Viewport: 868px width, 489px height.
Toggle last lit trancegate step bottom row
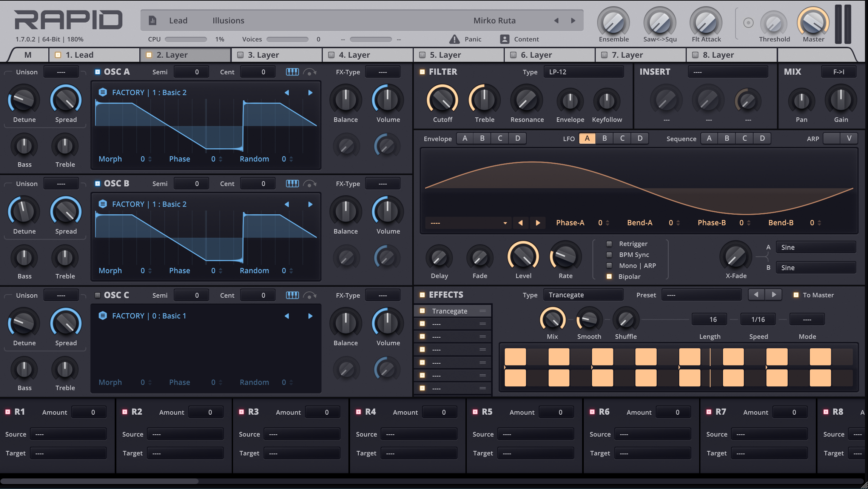[x=820, y=378]
